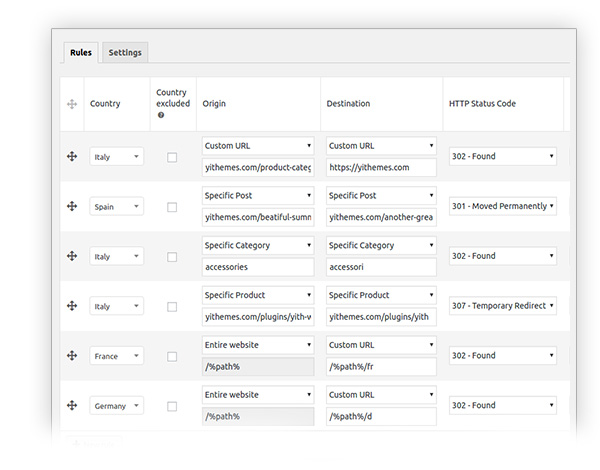Open the Entire website origin dropdown for France
The width and height of the screenshot is (600, 470).
pos(258,345)
